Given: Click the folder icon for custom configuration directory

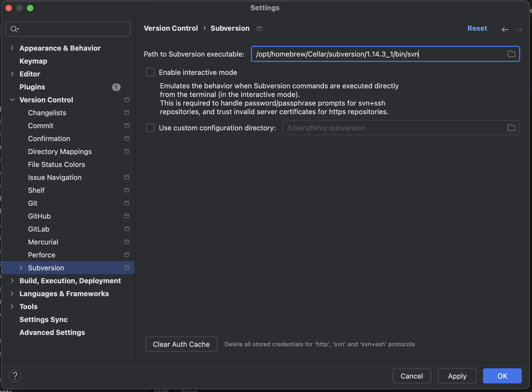Looking at the screenshot, I should point(511,128).
